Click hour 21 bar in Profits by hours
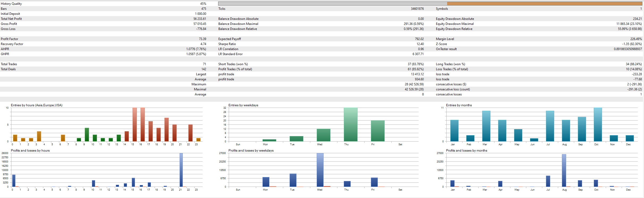 pos(181,170)
